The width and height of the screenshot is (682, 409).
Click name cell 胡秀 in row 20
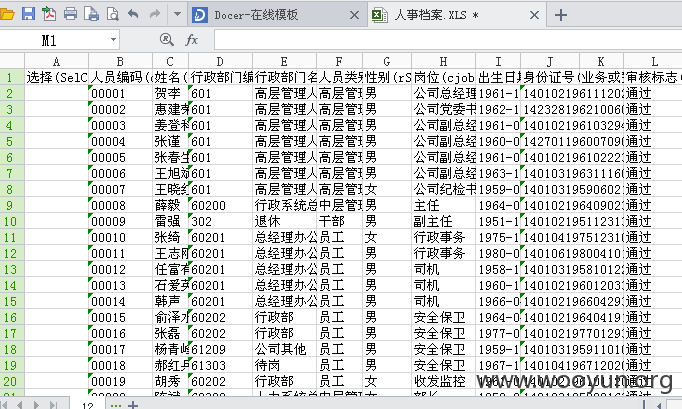(x=170, y=382)
